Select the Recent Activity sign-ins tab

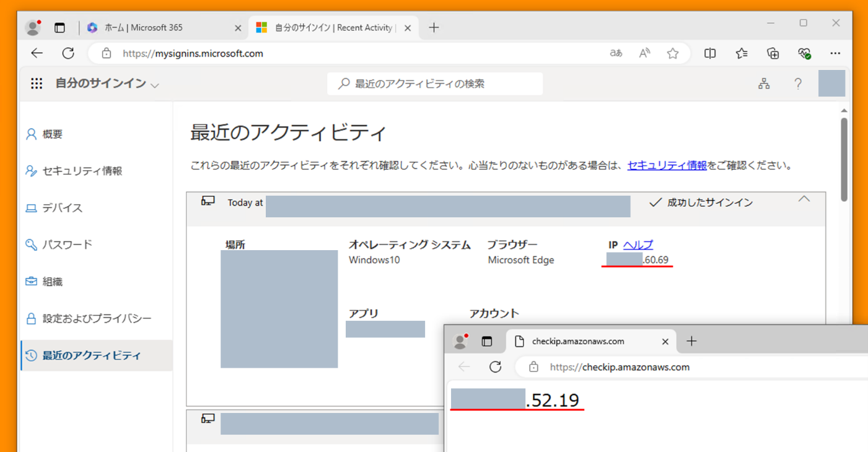click(x=334, y=28)
